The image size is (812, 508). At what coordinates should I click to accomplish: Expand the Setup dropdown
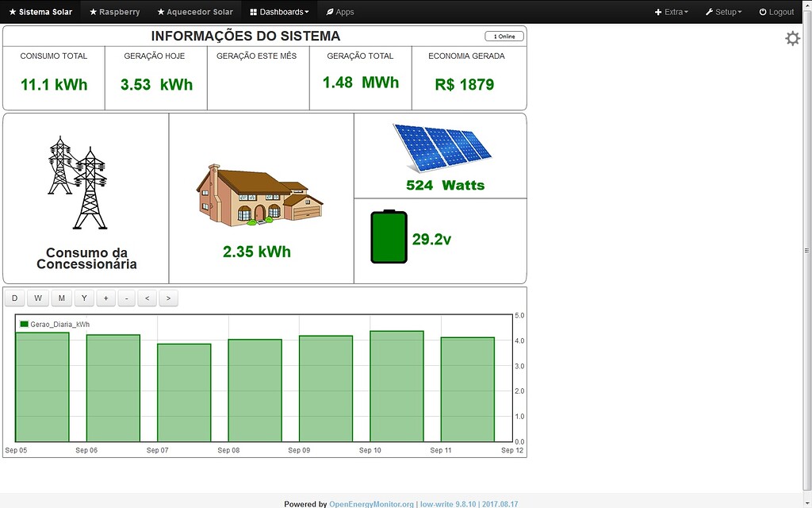coord(722,12)
